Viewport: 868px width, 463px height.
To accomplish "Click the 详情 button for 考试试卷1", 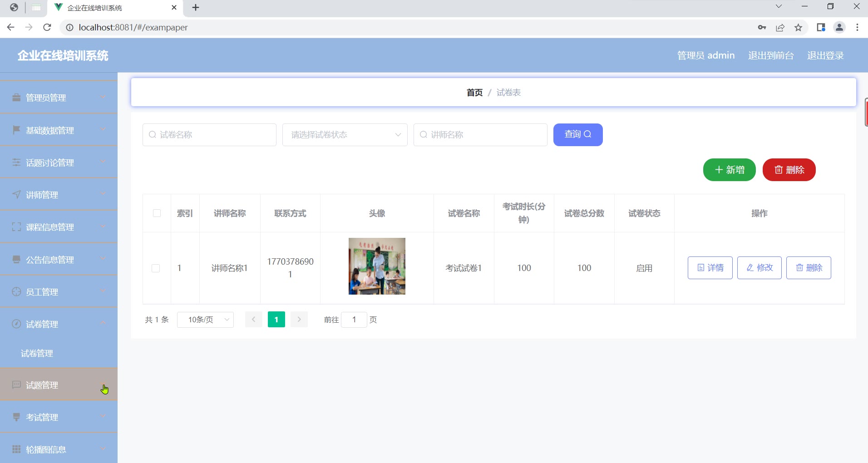I will (710, 268).
